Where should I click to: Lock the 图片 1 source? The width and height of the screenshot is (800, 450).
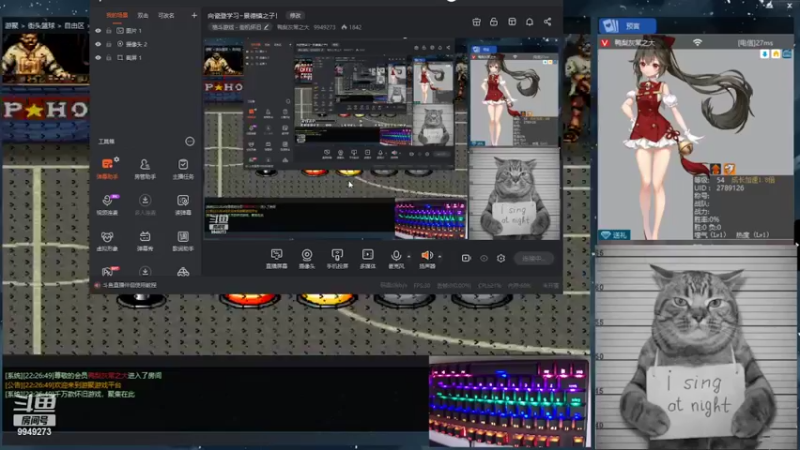(x=109, y=31)
